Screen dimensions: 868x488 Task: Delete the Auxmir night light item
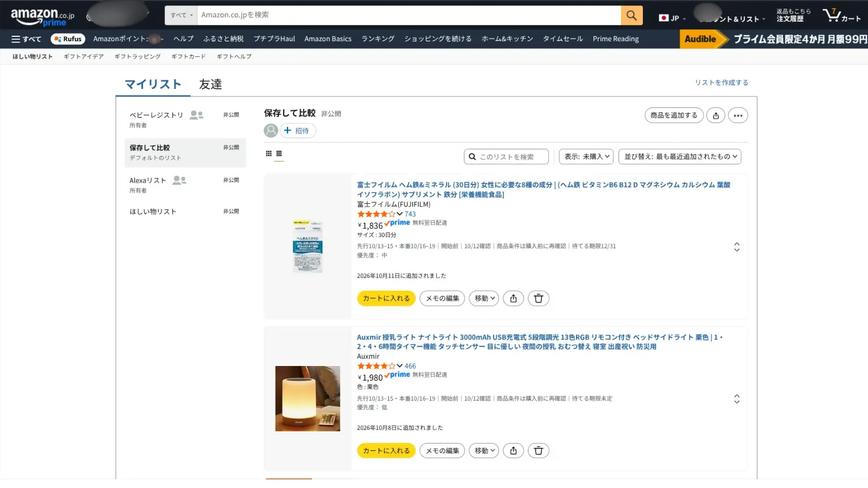coord(538,451)
